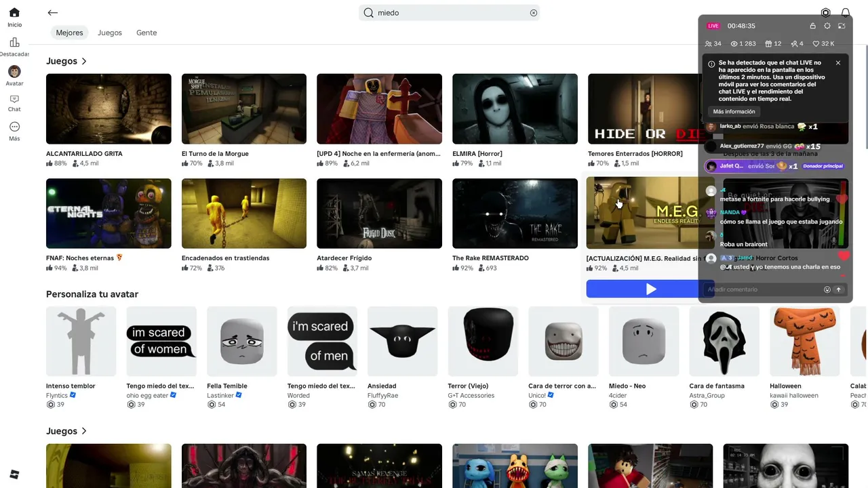
Task: Select the Cara de fantasma mask item
Action: coord(725,342)
